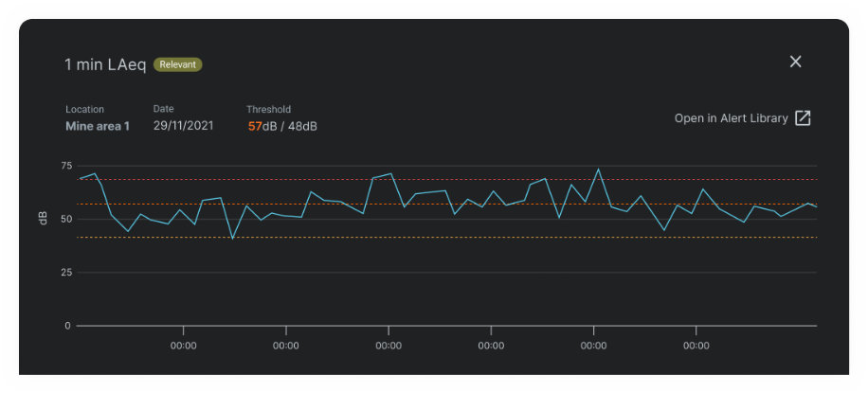Click the 48dB threshold value
This screenshot has width=868, height=393.
click(x=302, y=126)
